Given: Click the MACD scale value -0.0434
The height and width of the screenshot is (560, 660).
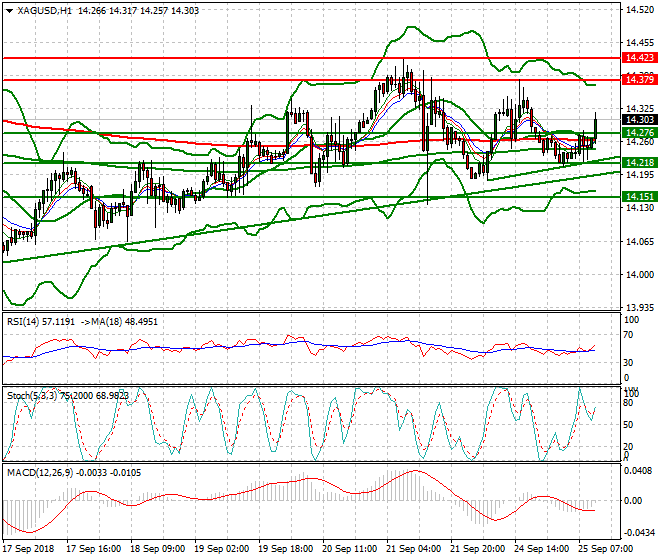Looking at the screenshot, I should tap(640, 533).
